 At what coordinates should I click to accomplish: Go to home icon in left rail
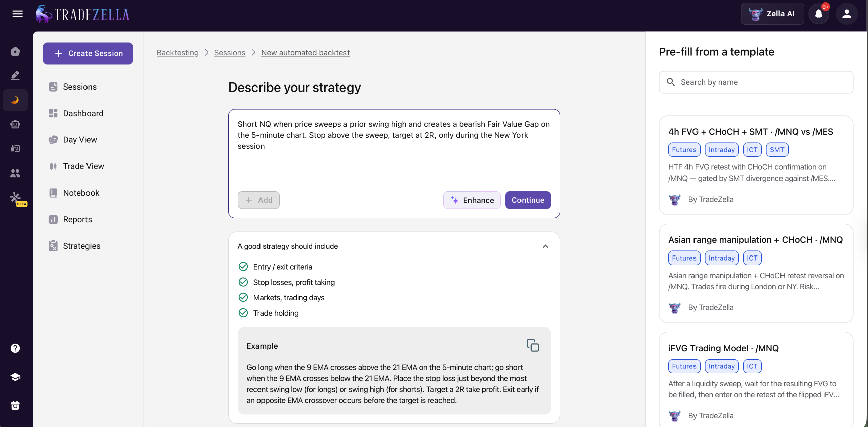pos(15,51)
